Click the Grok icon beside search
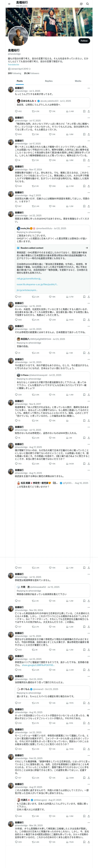 coord(81,4)
